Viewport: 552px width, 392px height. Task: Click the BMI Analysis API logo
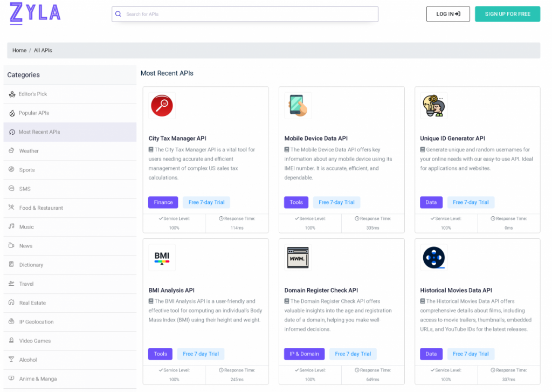162,257
